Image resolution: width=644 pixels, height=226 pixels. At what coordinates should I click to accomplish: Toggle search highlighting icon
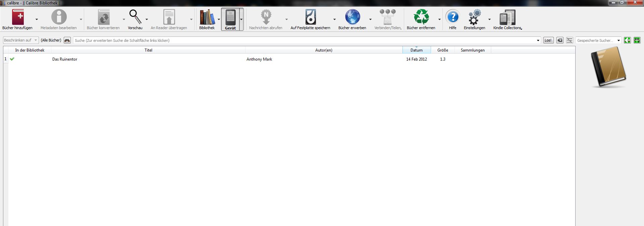click(570, 40)
